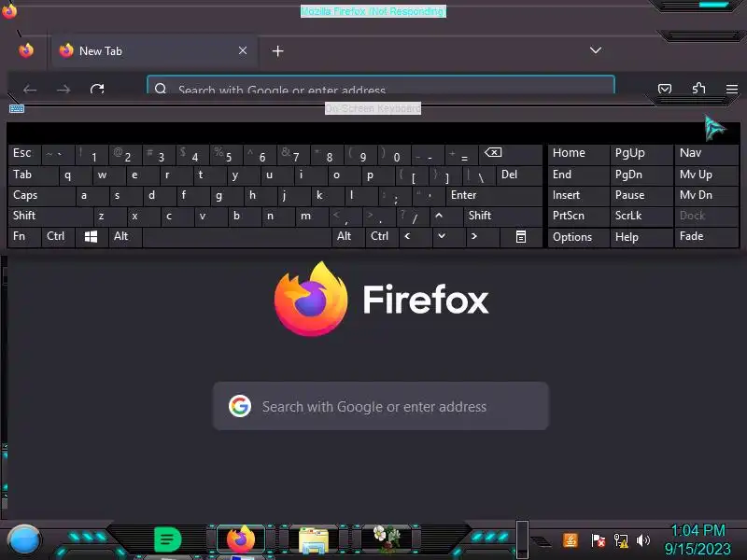Open keyboard Options
747x560 pixels.
[x=578, y=237]
